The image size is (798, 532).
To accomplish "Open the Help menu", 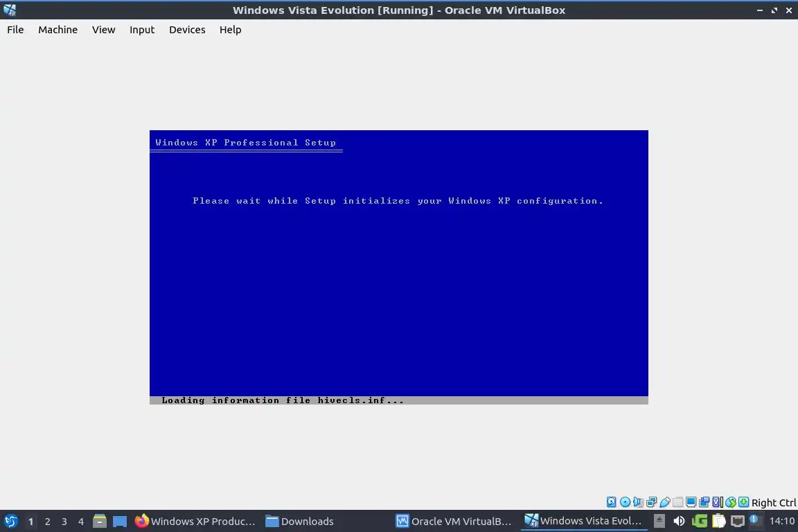I will (x=230, y=30).
